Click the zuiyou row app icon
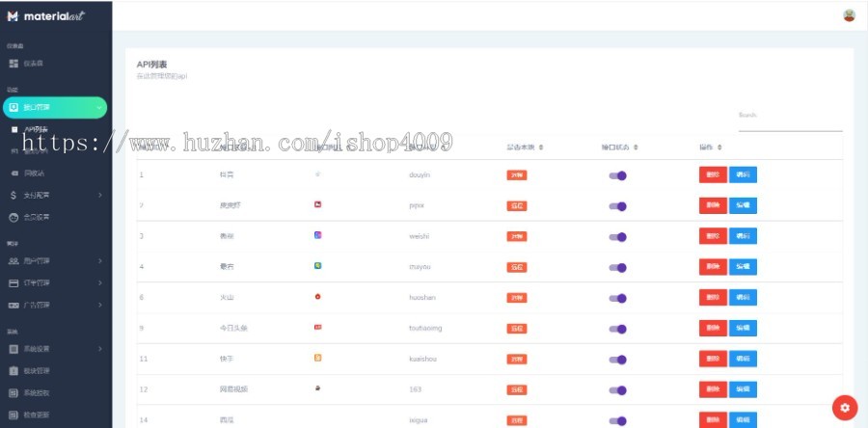The height and width of the screenshot is (428, 868). pyautogui.click(x=317, y=265)
